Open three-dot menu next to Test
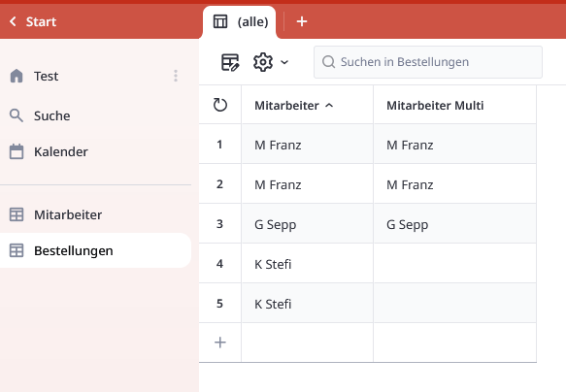 point(176,76)
